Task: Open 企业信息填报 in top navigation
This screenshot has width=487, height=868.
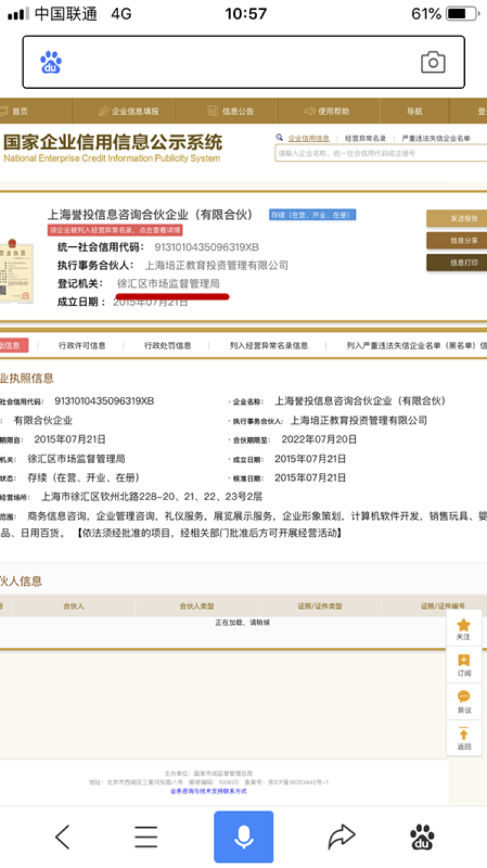Action: click(129, 111)
